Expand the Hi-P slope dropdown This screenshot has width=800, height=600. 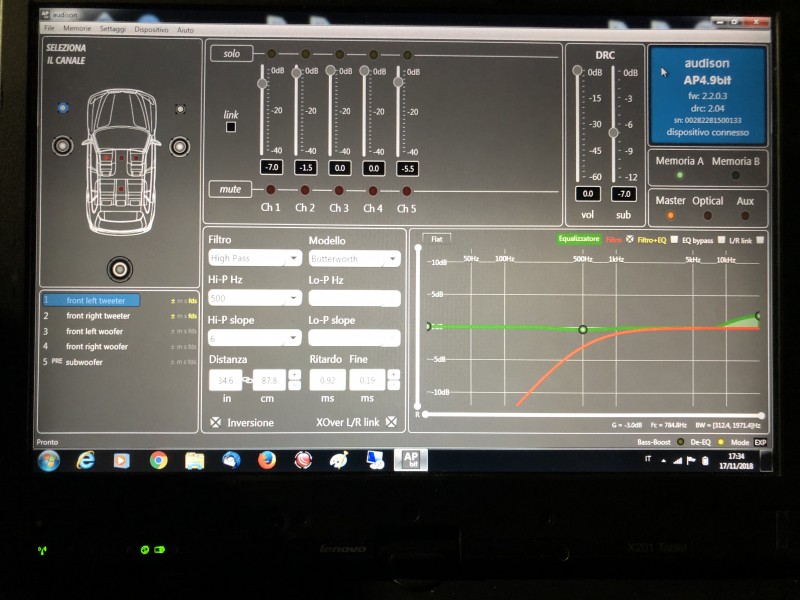[255, 338]
